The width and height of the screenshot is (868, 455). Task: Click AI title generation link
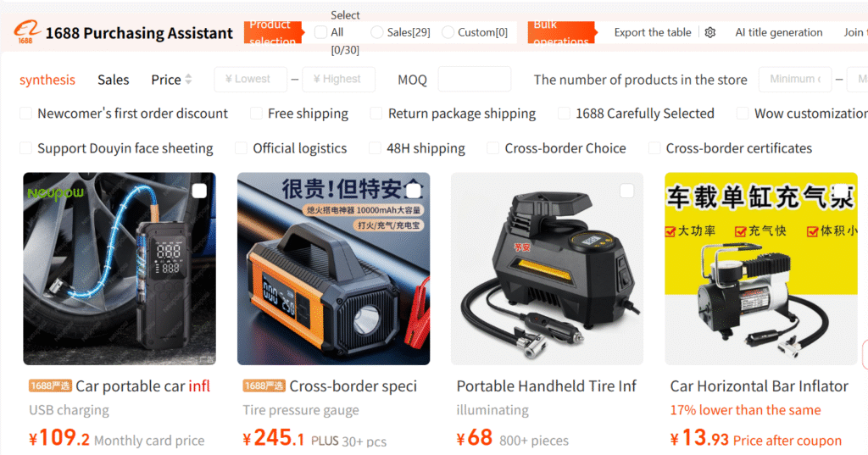[x=778, y=32]
